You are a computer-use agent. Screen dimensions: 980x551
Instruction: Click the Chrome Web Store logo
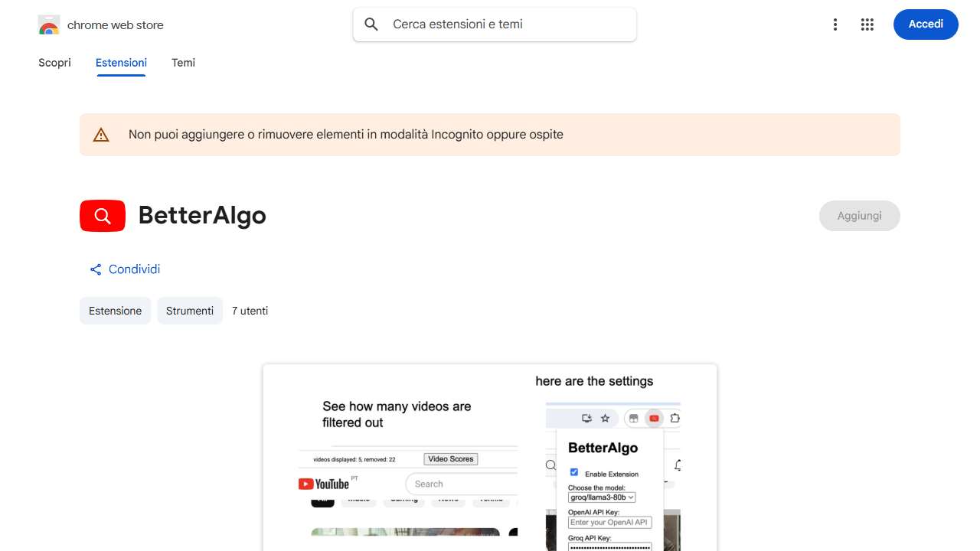coord(48,24)
